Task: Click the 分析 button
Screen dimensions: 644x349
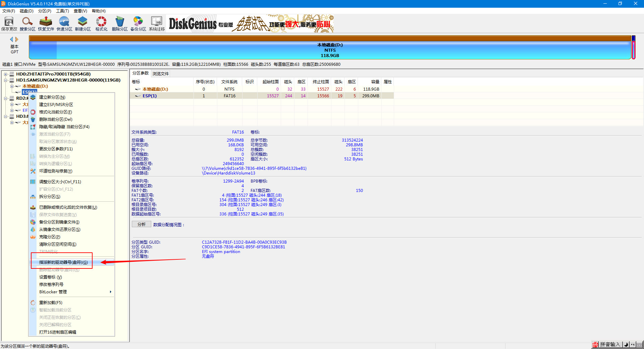Action: 142,225
